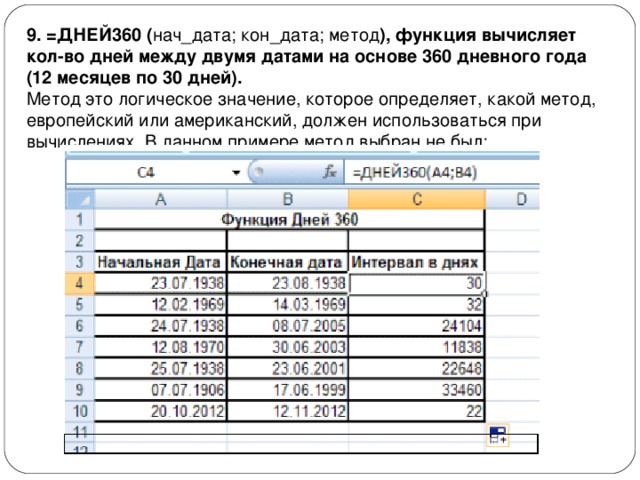
Task: Select cell with date 12.08.1970
Action: point(160,347)
